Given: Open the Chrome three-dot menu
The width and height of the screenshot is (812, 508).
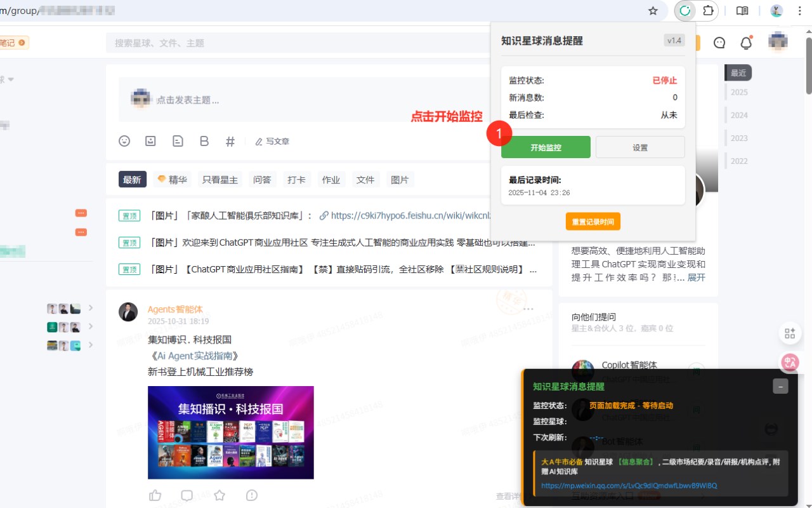Looking at the screenshot, I should (799, 11).
